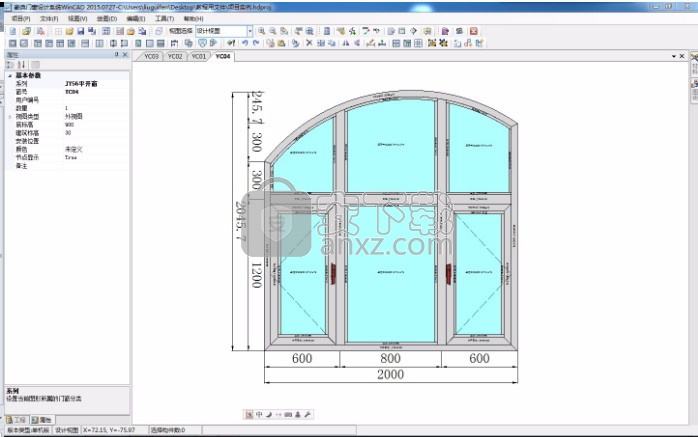Switch to the properties tab at bottom-left
The height and width of the screenshot is (437, 698).
[x=42, y=420]
